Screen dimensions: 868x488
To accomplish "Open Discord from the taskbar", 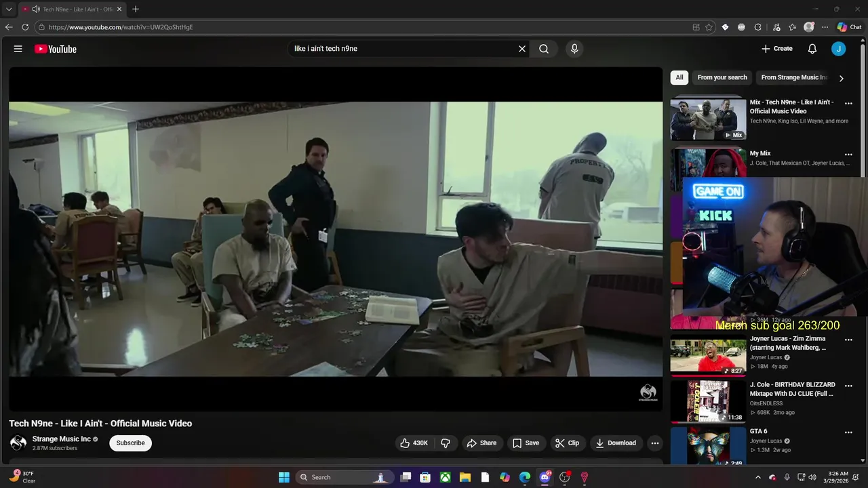I will coord(545,477).
